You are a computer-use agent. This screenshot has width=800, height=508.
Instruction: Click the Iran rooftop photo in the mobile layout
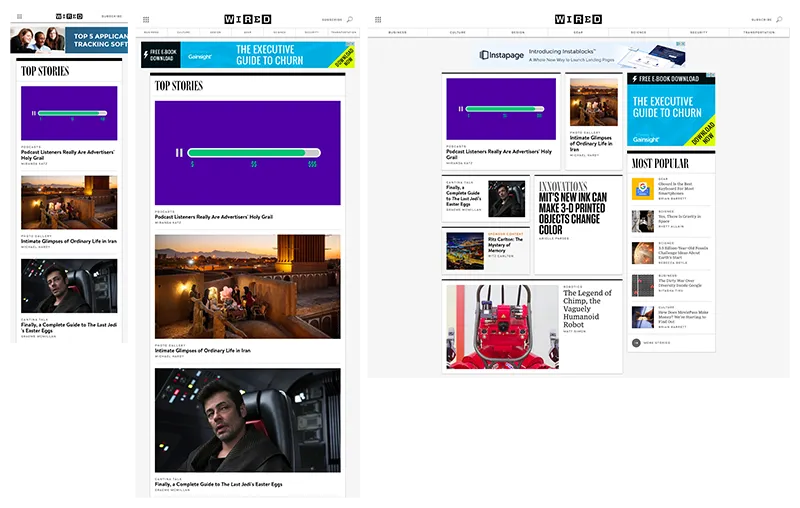[69, 202]
